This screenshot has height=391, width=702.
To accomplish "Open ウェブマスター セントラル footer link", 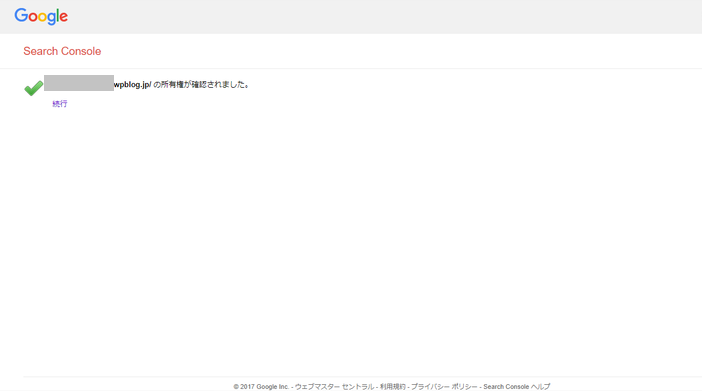I will coord(334,387).
